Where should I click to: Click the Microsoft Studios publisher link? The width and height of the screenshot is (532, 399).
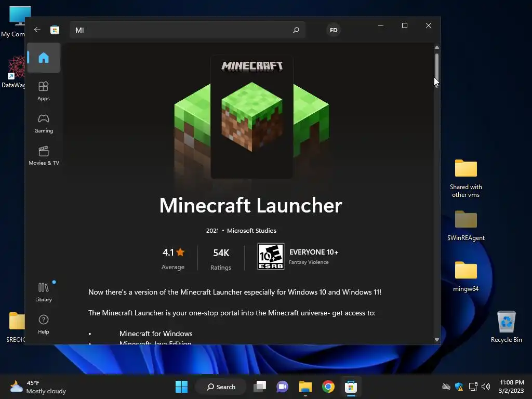point(251,230)
